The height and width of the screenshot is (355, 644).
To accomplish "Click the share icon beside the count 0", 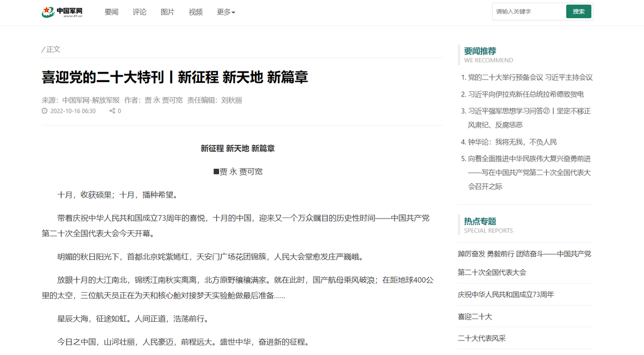I will click(112, 111).
